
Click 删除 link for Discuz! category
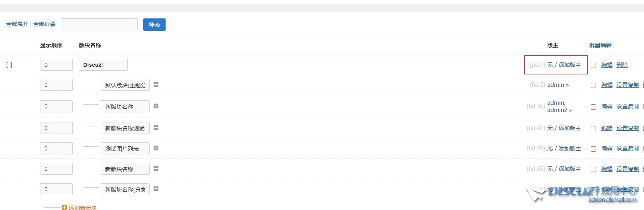622,65
